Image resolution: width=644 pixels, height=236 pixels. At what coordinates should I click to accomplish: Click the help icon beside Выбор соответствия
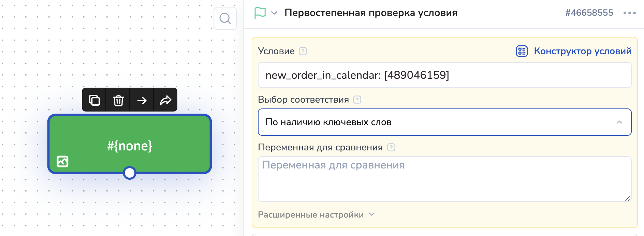click(x=357, y=100)
